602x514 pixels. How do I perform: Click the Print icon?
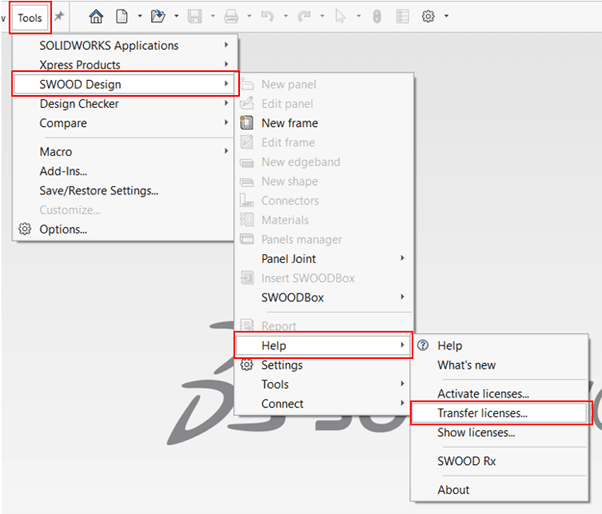point(231,17)
